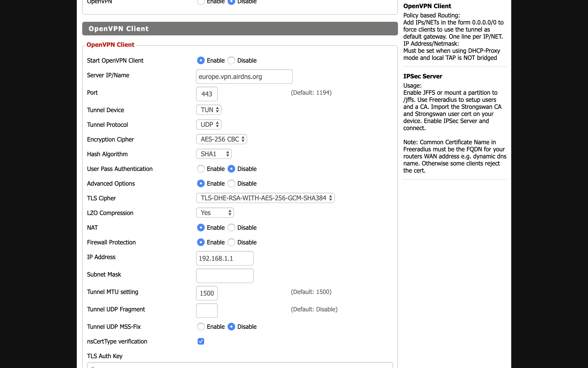Open the LZO Compression dropdown

click(215, 213)
